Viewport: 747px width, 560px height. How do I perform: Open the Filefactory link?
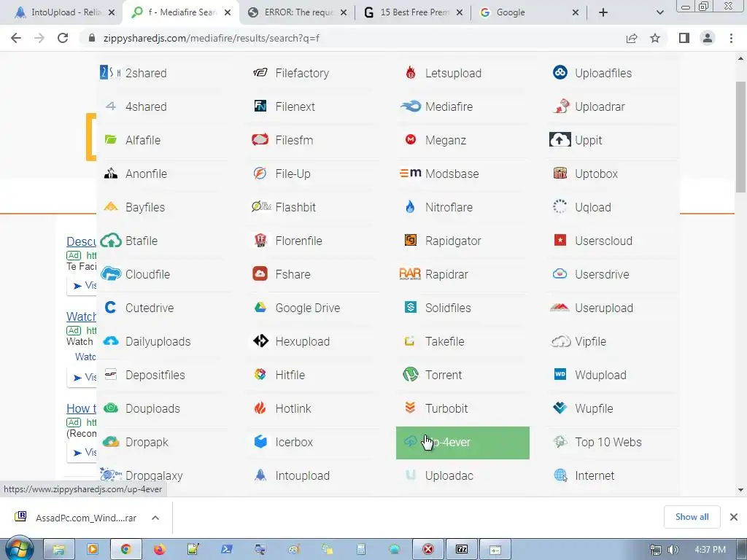[302, 73]
